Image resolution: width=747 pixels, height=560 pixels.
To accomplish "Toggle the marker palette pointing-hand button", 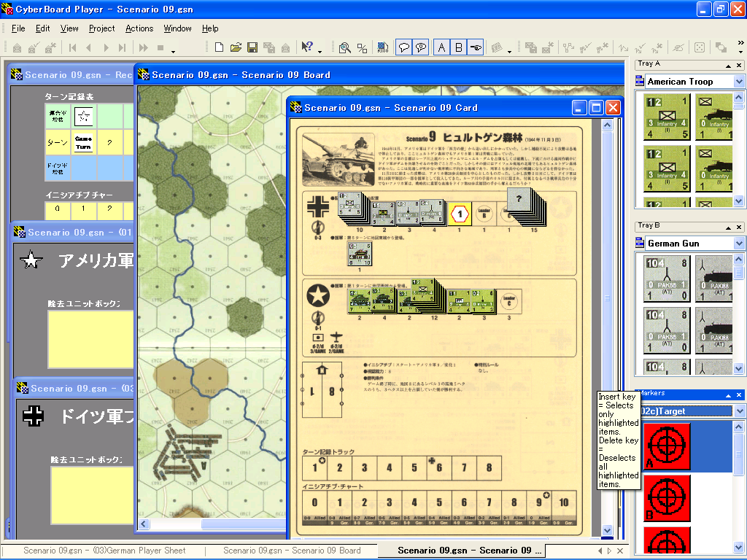I will [476, 47].
